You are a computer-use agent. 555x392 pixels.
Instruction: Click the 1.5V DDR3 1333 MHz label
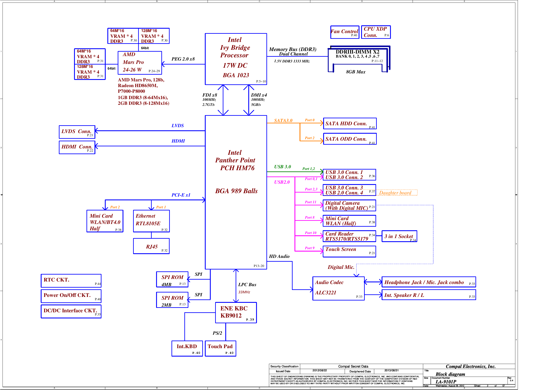tap(292, 61)
